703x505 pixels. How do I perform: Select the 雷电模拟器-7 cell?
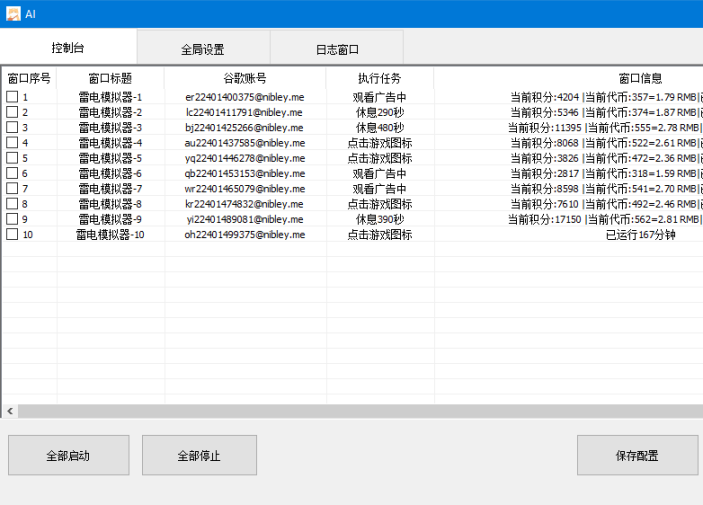[110, 188]
